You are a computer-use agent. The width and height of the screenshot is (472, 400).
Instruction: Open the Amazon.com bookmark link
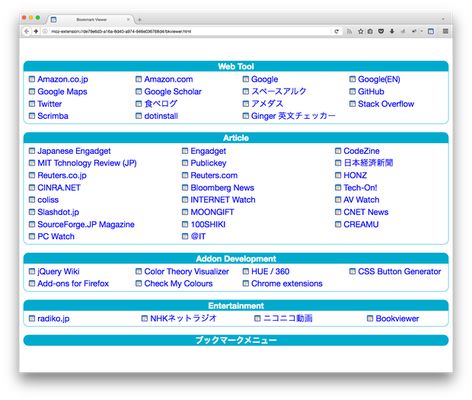(x=168, y=79)
